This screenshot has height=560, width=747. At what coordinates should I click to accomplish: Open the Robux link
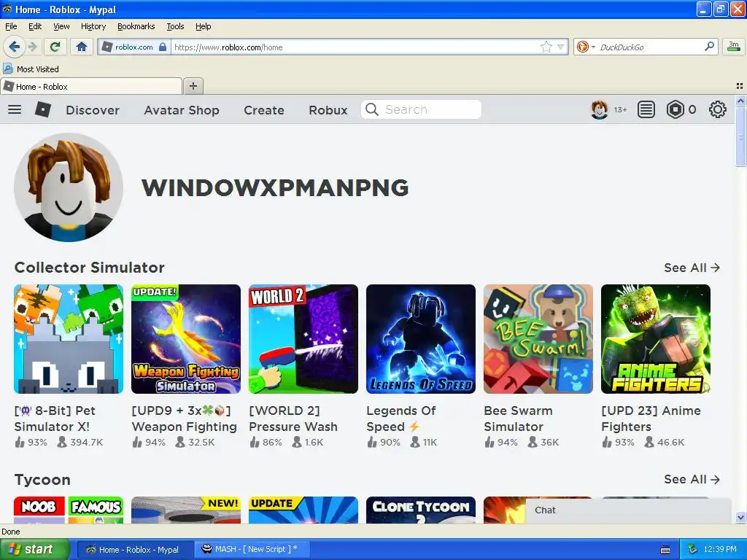point(328,110)
